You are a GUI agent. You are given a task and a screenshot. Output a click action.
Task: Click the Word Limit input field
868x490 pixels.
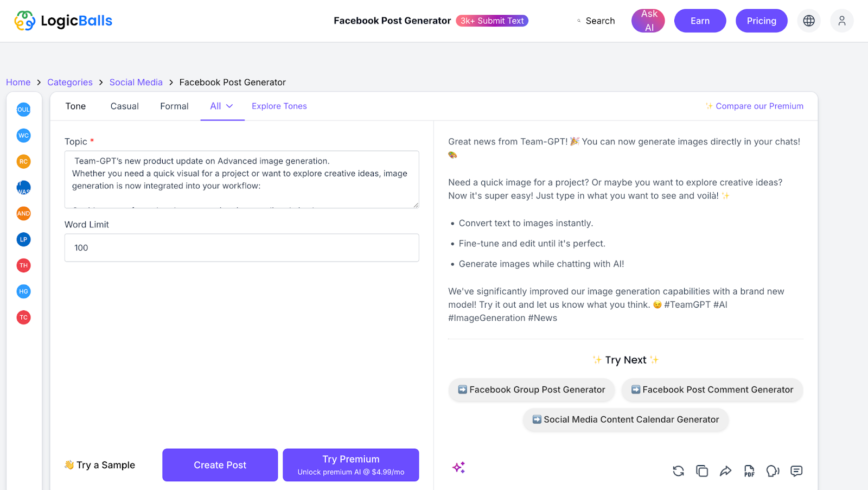coord(241,248)
